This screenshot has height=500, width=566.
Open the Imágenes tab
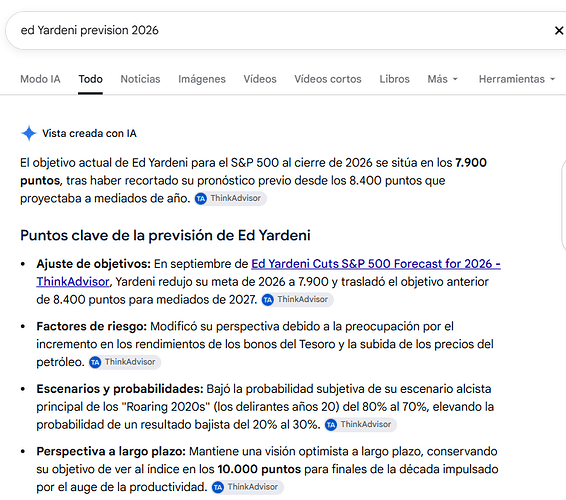click(x=202, y=79)
